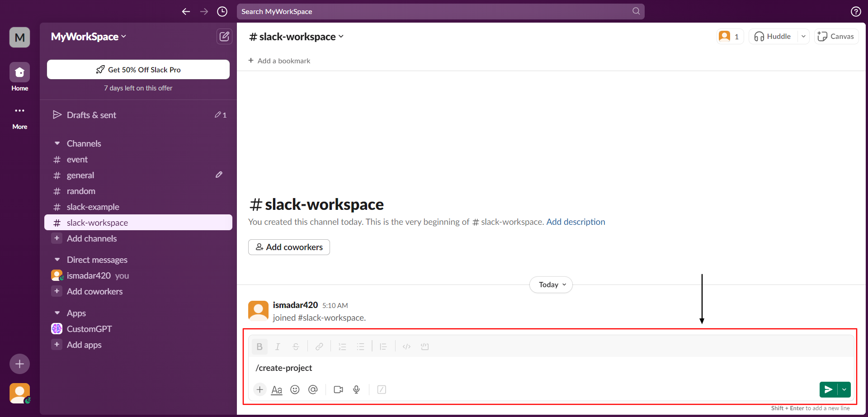Viewport: 868px width, 417px height.
Task: Click Add apps in sidebar
Action: click(138, 345)
